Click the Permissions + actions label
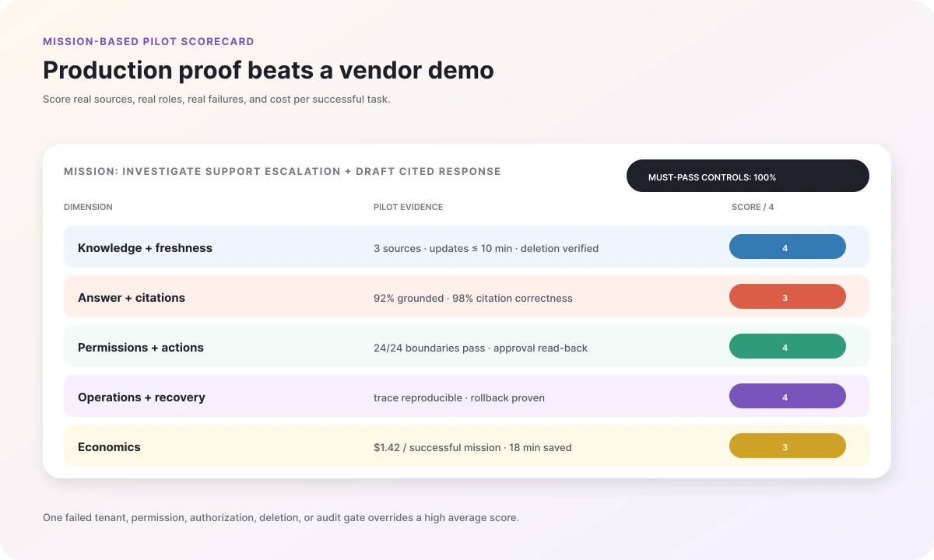The width and height of the screenshot is (934, 560). [x=141, y=348]
